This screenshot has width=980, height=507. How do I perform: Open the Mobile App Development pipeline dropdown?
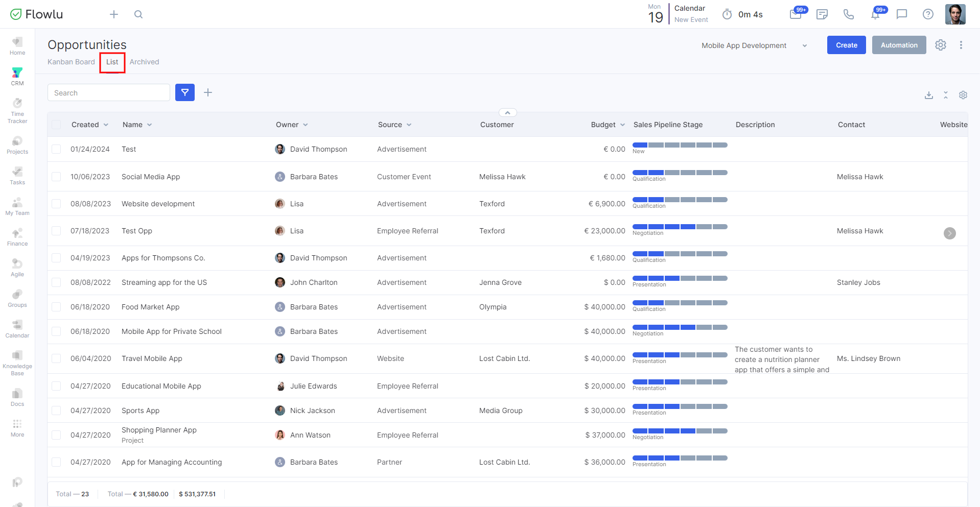coord(754,45)
